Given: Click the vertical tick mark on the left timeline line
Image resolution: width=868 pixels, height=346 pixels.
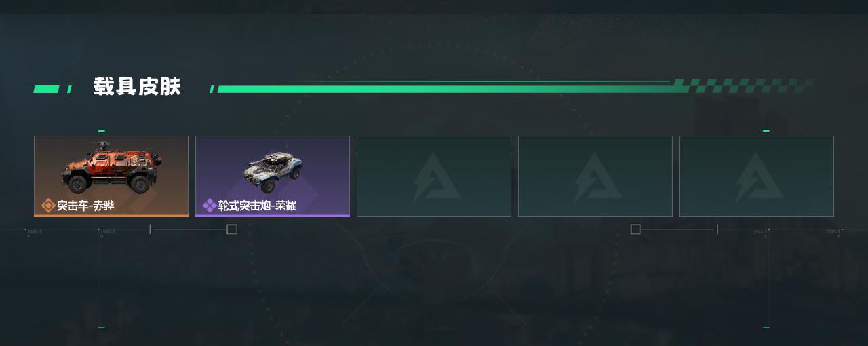Looking at the screenshot, I should point(150,229).
